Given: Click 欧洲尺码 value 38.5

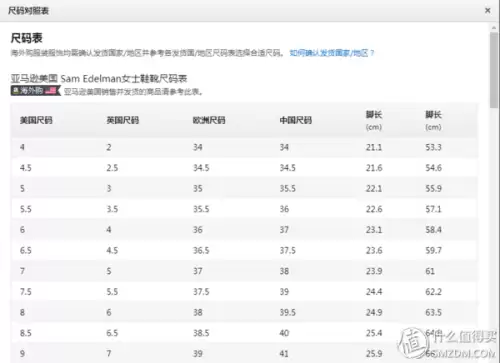Looking at the screenshot, I should pyautogui.click(x=201, y=333).
